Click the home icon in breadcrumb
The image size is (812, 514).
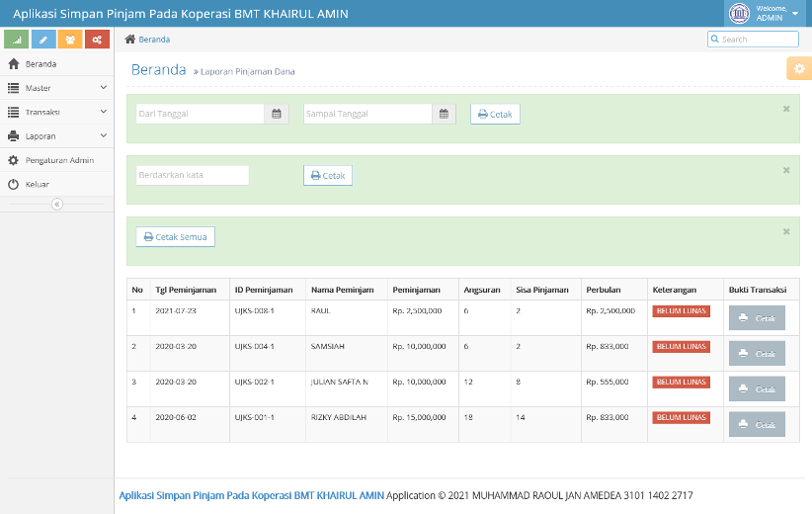130,39
